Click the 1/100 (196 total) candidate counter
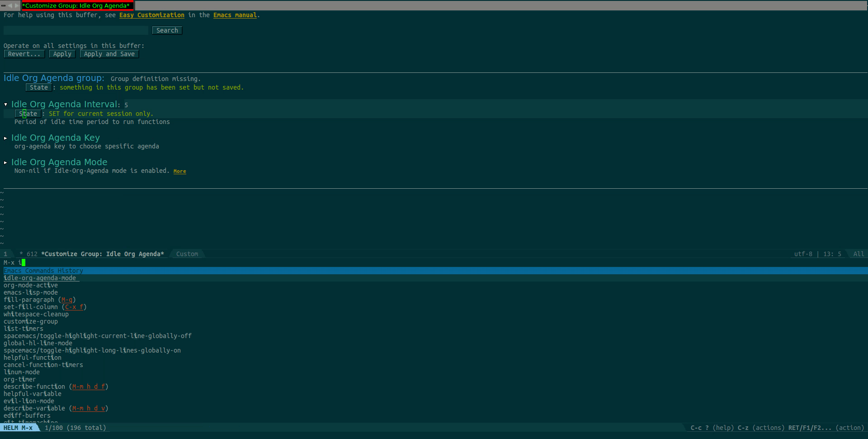Screen dimensions: 868x439 (75, 428)
